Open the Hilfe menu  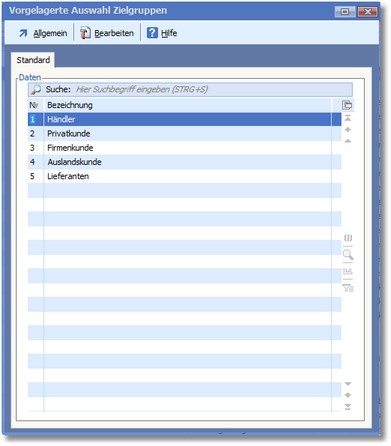(162, 33)
